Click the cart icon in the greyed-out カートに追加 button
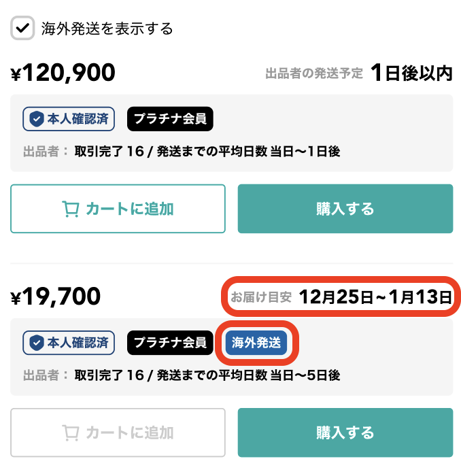 point(70,432)
